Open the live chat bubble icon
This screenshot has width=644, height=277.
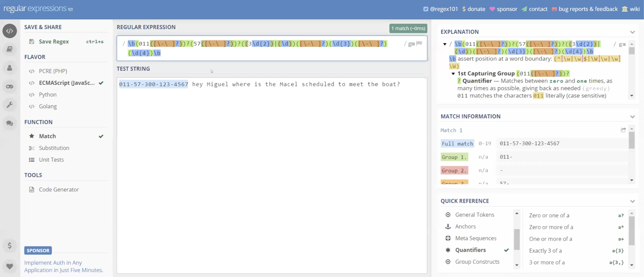point(10,123)
